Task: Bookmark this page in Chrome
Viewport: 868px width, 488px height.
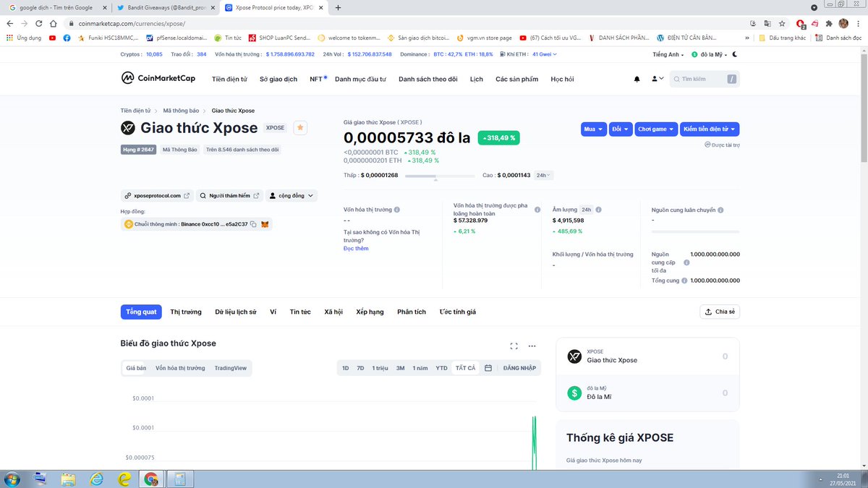Action: click(x=782, y=23)
